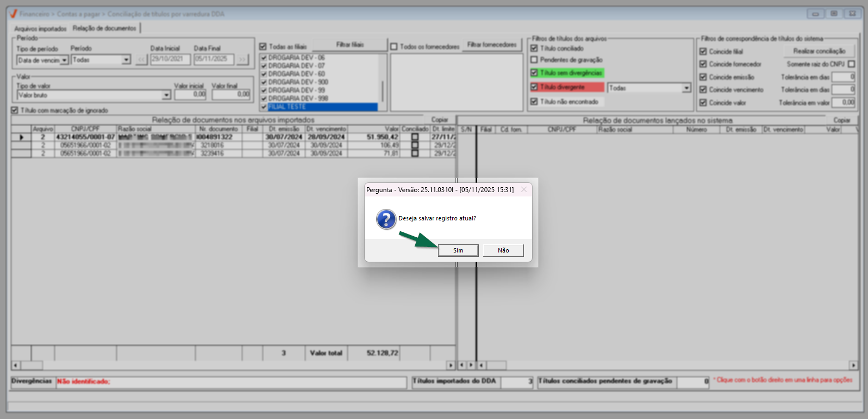
Task: Expand the 'Tipo de valor' Valor bruto dropdown
Action: click(166, 95)
